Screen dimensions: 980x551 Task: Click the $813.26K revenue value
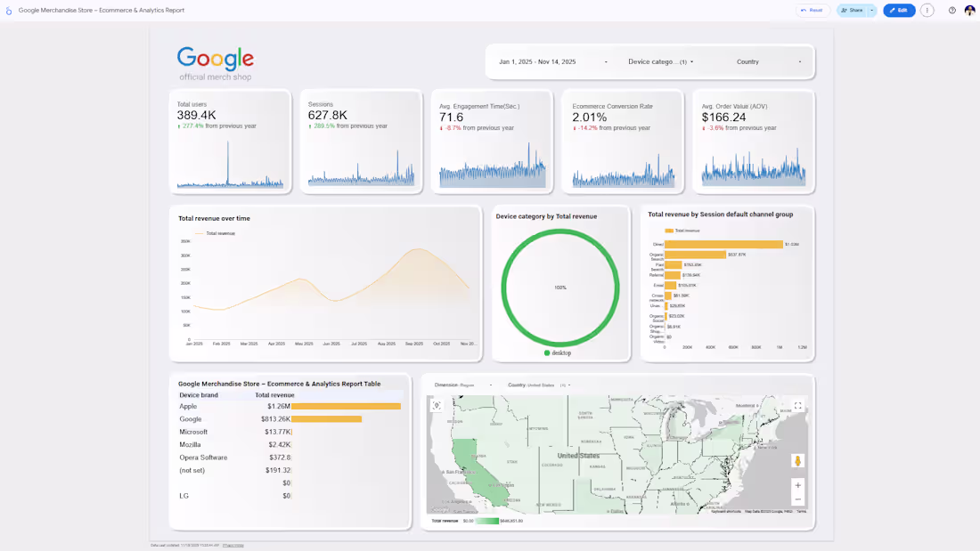click(x=275, y=419)
